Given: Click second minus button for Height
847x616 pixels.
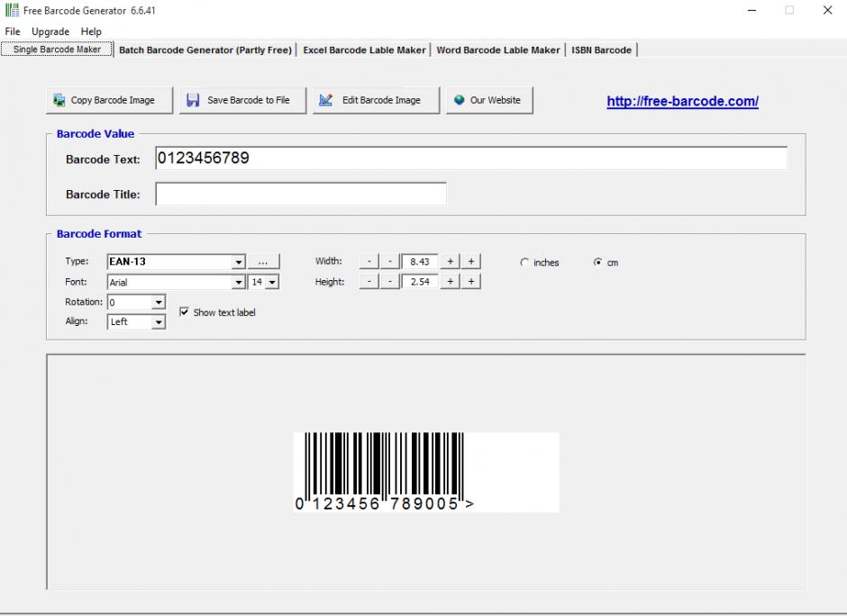Looking at the screenshot, I should point(389,282).
